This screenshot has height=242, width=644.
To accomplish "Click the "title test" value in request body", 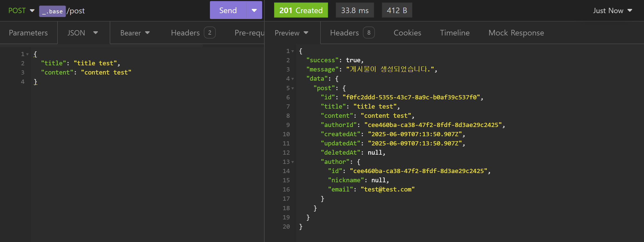I will click(95, 63).
